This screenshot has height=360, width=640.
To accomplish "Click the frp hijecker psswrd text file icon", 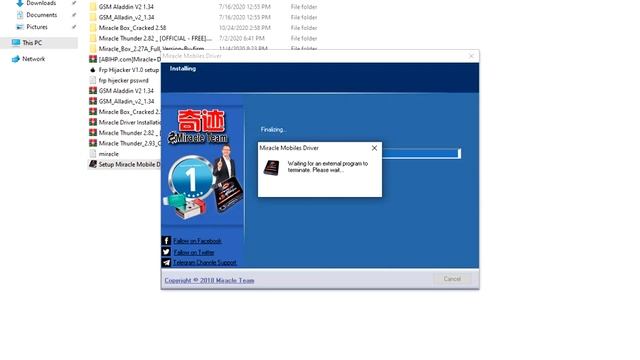I will tap(93, 80).
